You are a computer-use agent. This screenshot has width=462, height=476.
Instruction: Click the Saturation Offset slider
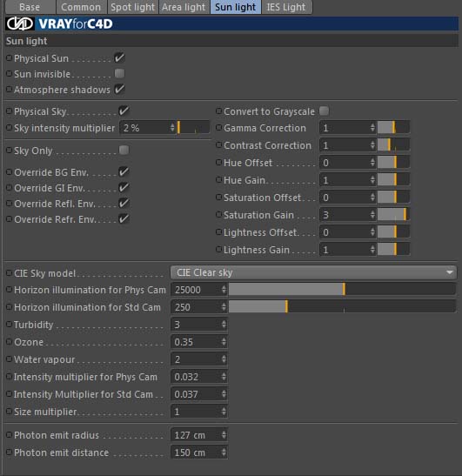click(394, 198)
